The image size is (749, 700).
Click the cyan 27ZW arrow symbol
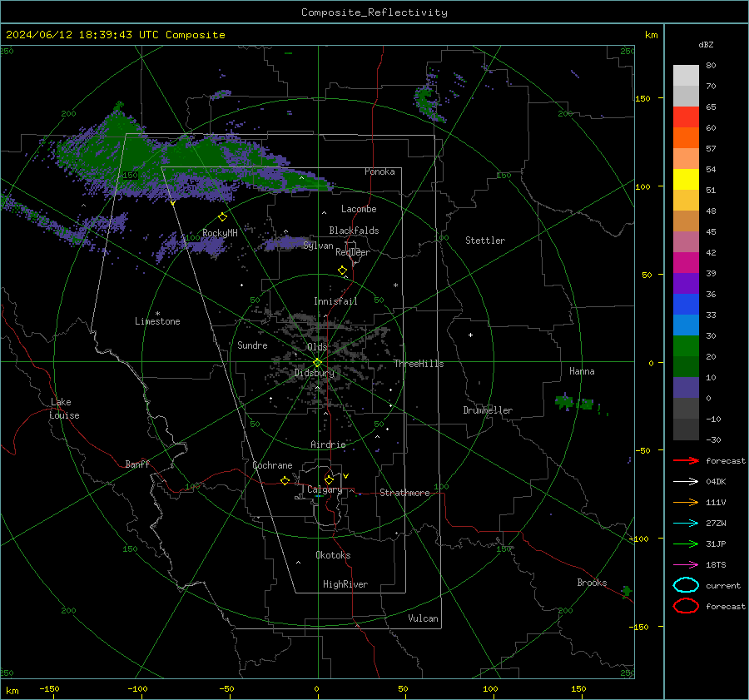tap(686, 524)
